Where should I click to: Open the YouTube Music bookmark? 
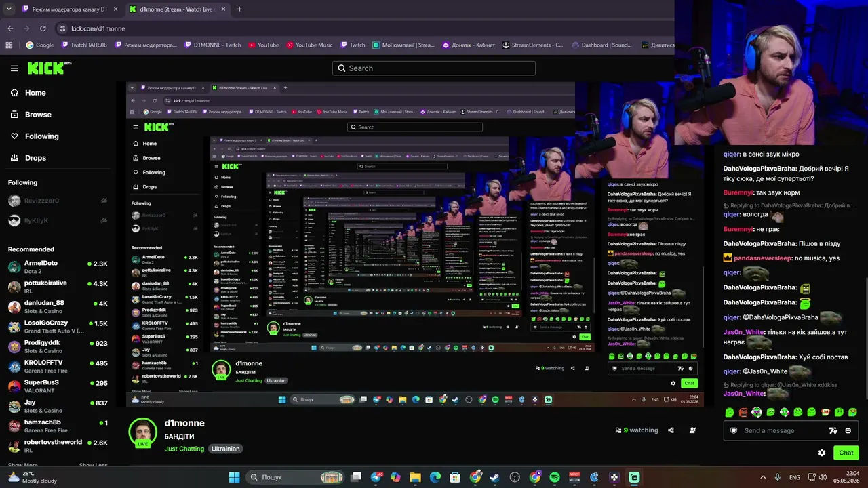309,45
